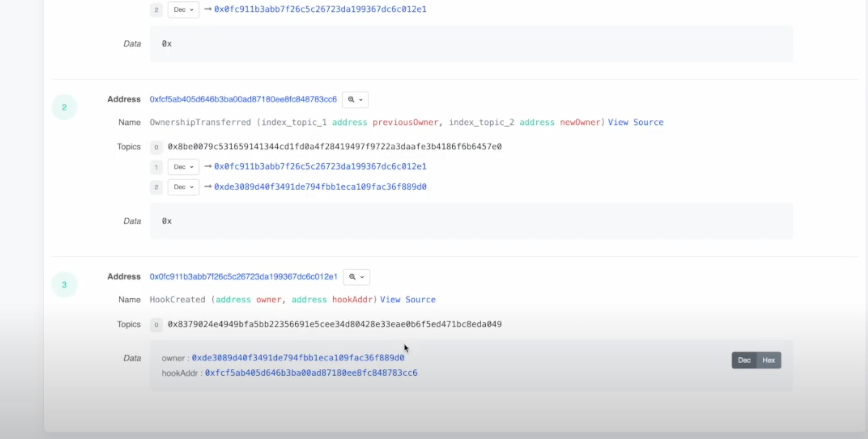This screenshot has height=439, width=868.
Task: Open Dec dropdown for topic 1 in log 2
Action: pos(183,167)
